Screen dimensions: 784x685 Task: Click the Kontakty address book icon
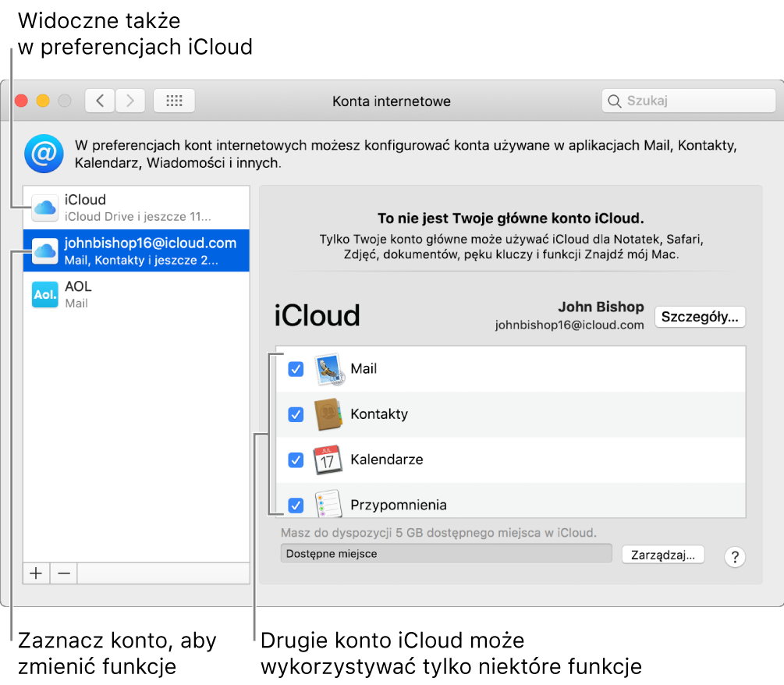pos(328,414)
